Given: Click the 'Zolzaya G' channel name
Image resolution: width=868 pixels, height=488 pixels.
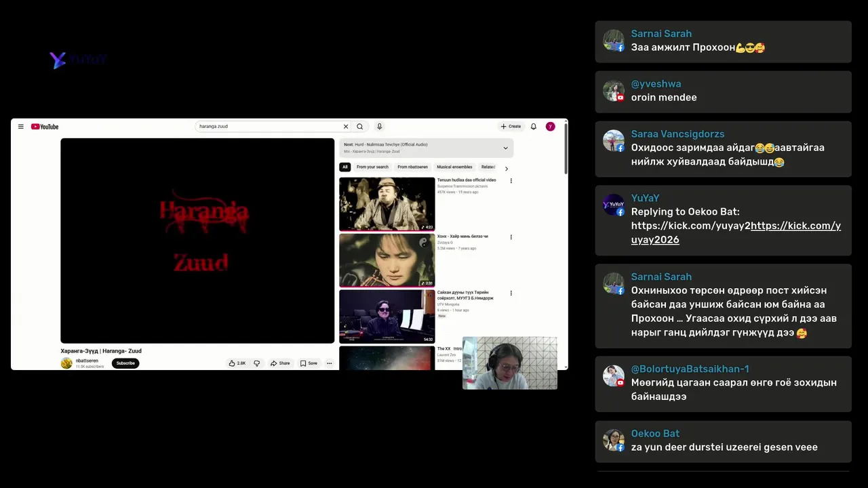Looking at the screenshot, I should click(x=445, y=243).
